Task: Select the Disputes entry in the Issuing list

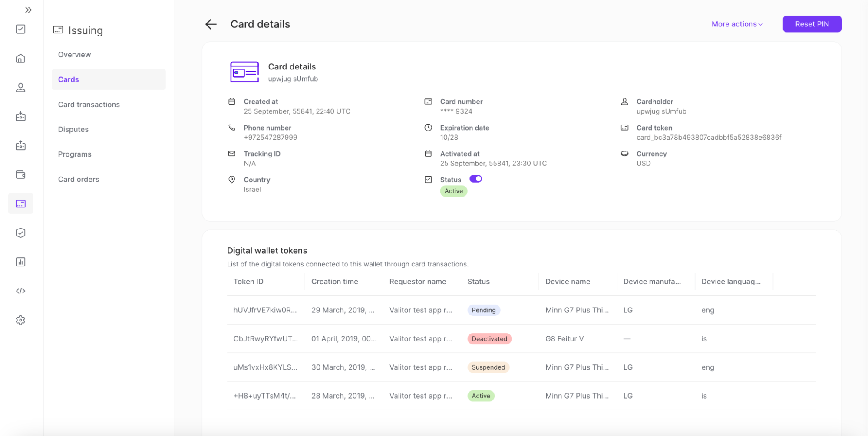Action: click(73, 129)
